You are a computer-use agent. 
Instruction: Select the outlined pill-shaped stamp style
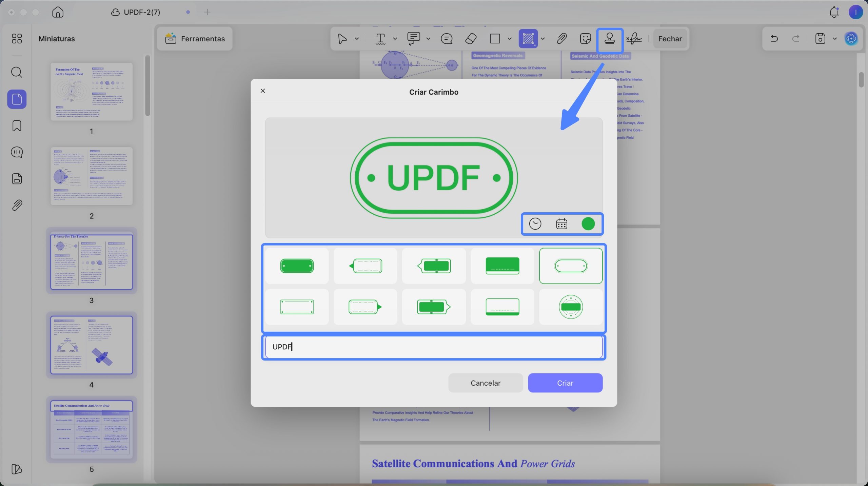571,266
